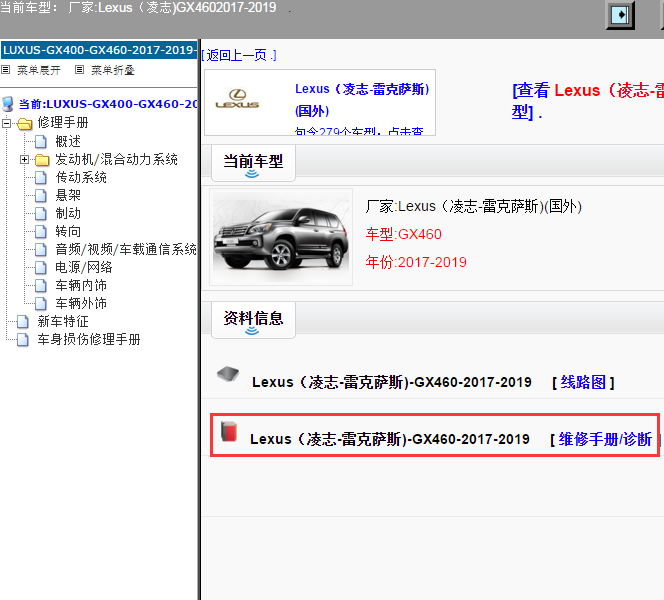Image resolution: width=664 pixels, height=600 pixels.
Task: Click the panel toggle arrow icon at top right
Action: (x=620, y=15)
